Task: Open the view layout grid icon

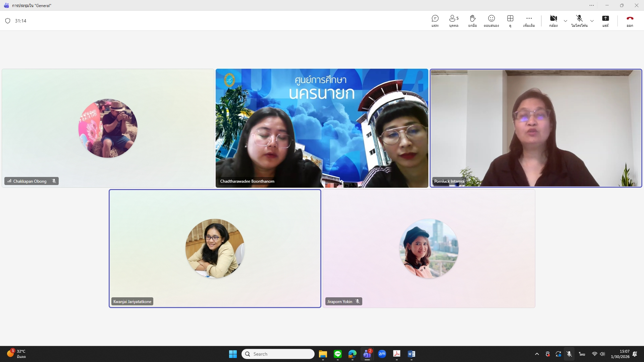Action: pyautogui.click(x=510, y=20)
